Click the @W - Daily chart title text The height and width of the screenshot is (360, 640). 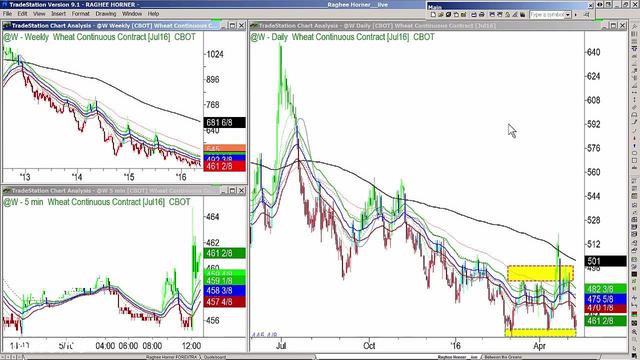click(342, 37)
